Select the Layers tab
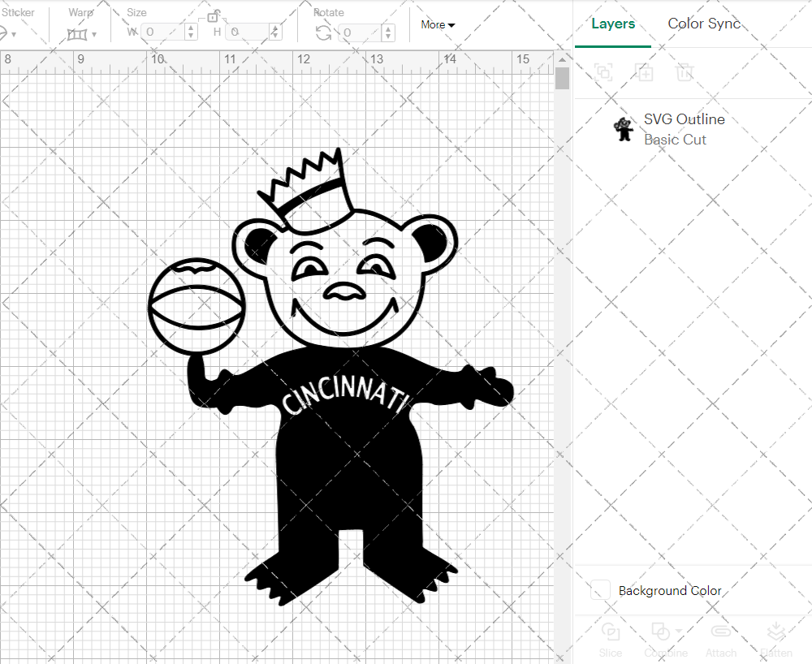The image size is (812, 664). [613, 24]
